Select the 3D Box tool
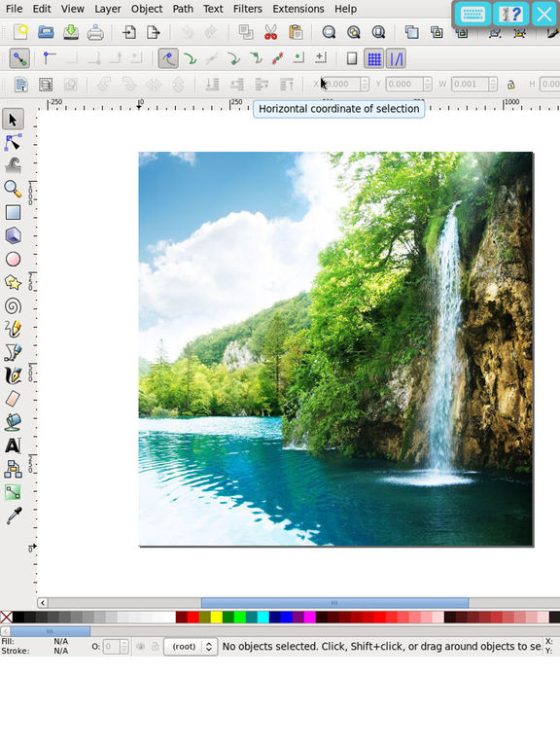Screen dimensions: 560x747 13,235
